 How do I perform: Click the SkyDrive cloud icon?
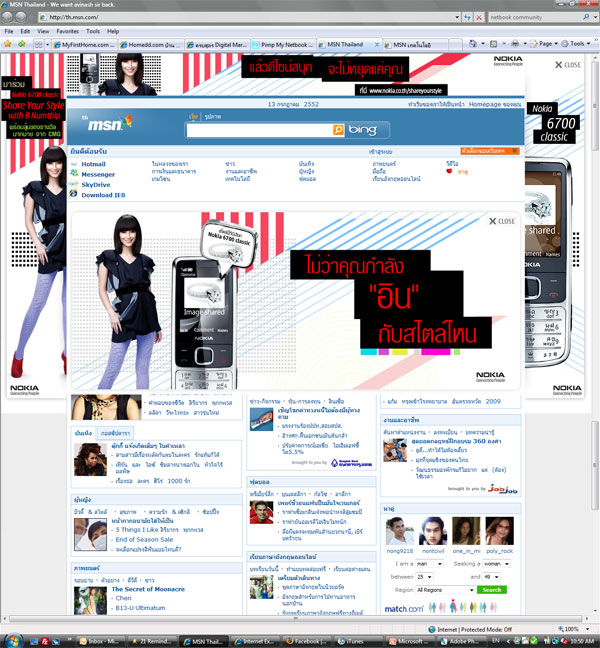click(74, 183)
